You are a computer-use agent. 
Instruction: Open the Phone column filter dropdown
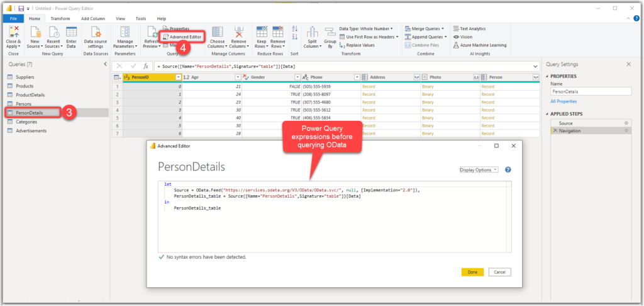tap(357, 77)
